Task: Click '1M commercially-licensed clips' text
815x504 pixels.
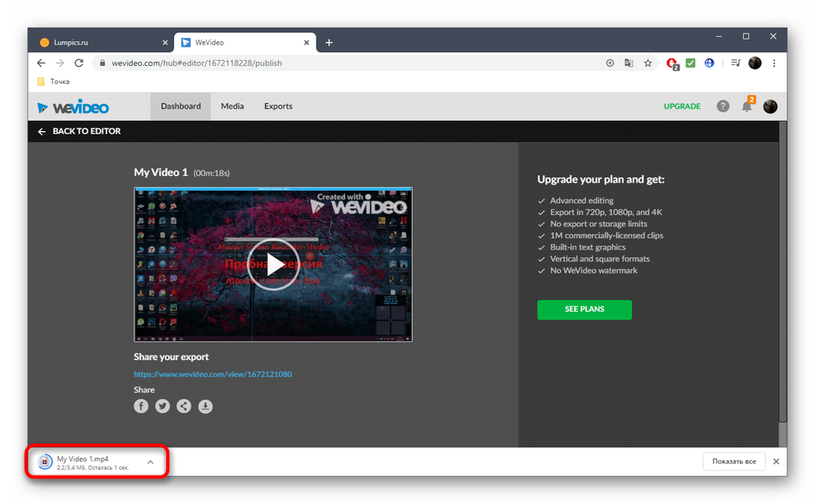Action: (x=607, y=236)
